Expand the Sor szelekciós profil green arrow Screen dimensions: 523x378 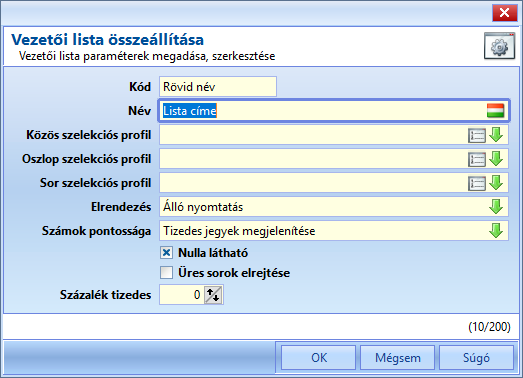pyautogui.click(x=496, y=183)
